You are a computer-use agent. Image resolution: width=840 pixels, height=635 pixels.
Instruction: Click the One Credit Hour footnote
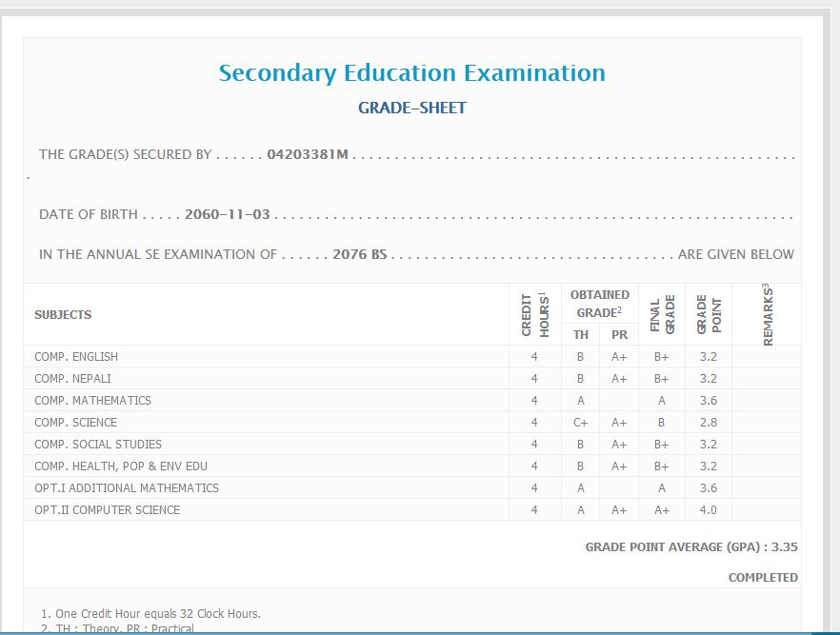[x=150, y=614]
